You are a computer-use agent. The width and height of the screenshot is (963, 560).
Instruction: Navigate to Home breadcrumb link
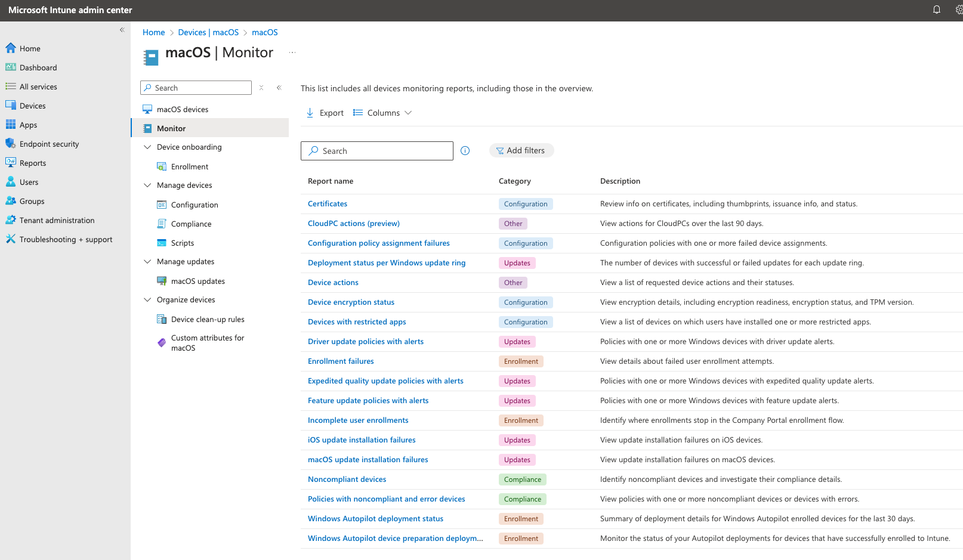153,32
